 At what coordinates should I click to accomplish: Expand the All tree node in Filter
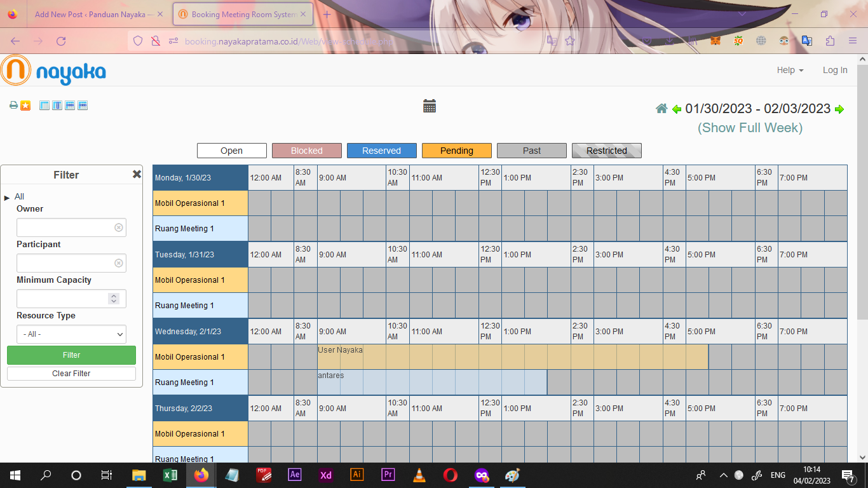[x=7, y=198]
